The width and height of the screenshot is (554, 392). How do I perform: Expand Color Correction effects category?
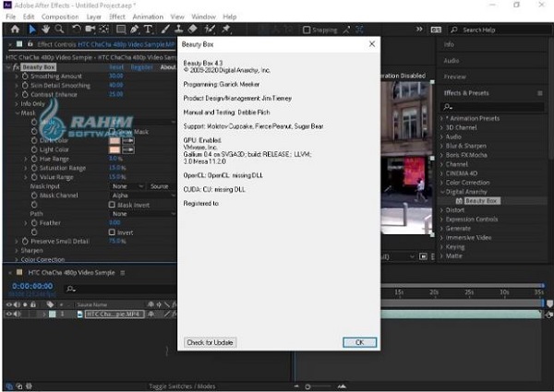[441, 183]
